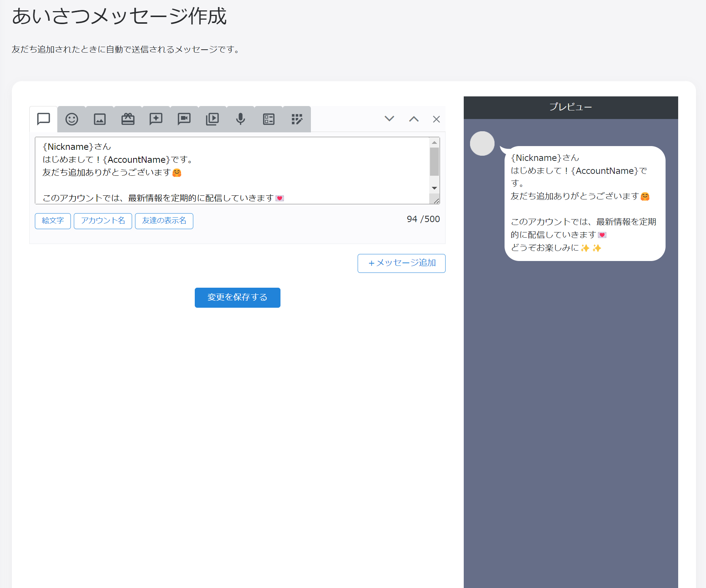Image resolution: width=706 pixels, height=588 pixels.
Task: Save changes with 変更を保存する button
Action: pos(237,297)
